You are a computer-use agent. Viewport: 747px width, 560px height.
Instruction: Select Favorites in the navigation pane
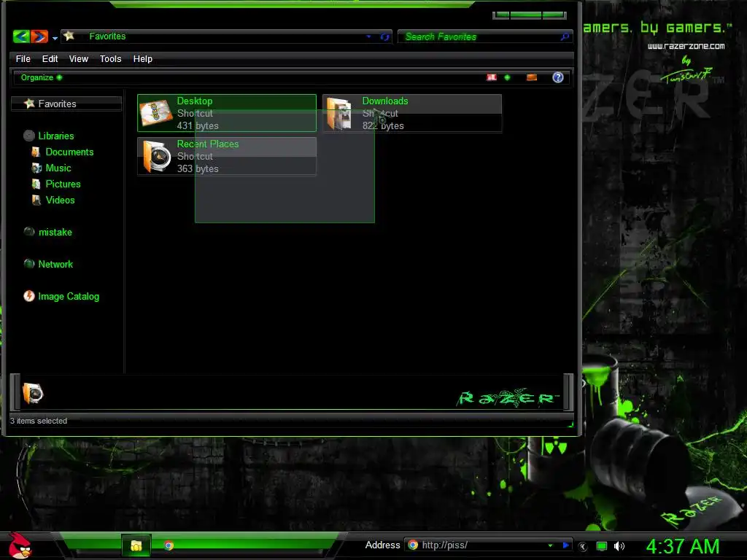pos(66,104)
